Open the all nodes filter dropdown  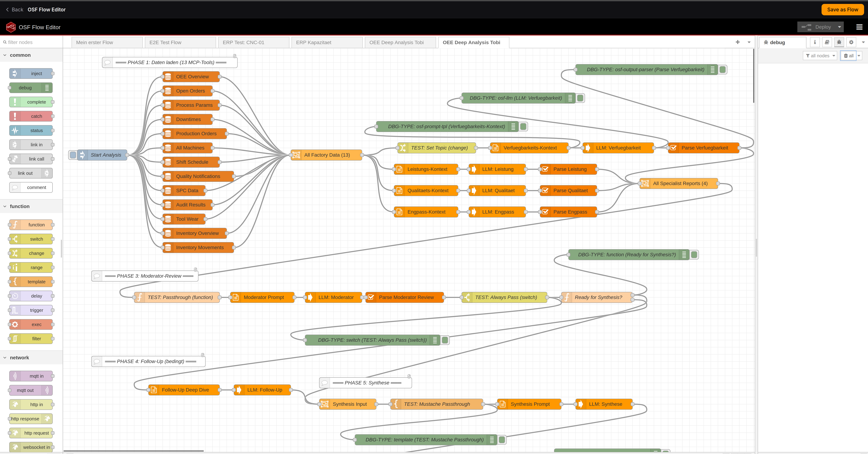click(820, 56)
